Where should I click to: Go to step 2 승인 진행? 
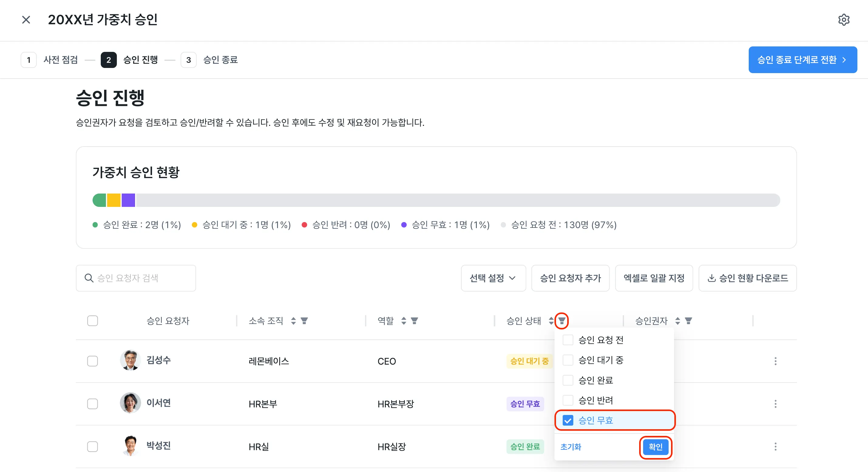coord(129,60)
